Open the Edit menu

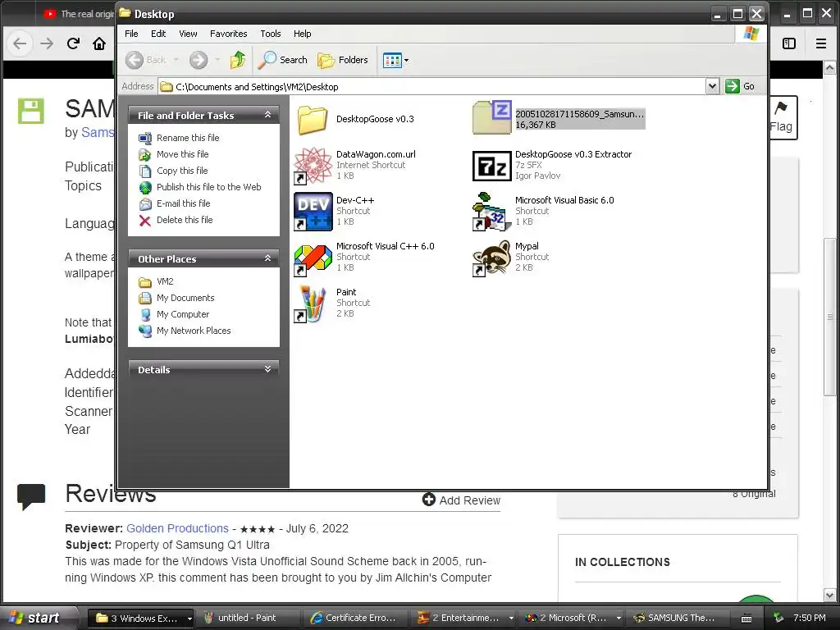pos(158,34)
